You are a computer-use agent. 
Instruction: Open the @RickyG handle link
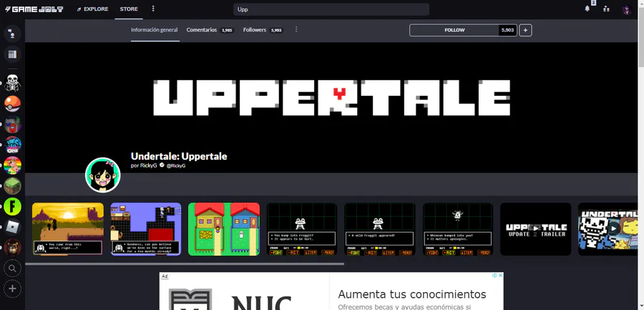point(176,165)
